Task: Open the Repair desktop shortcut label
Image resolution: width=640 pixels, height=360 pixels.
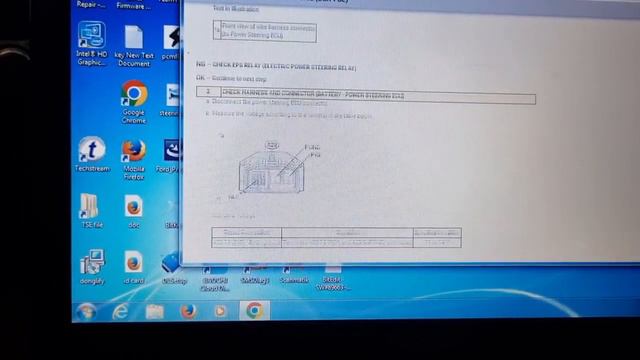Action: 90,4
